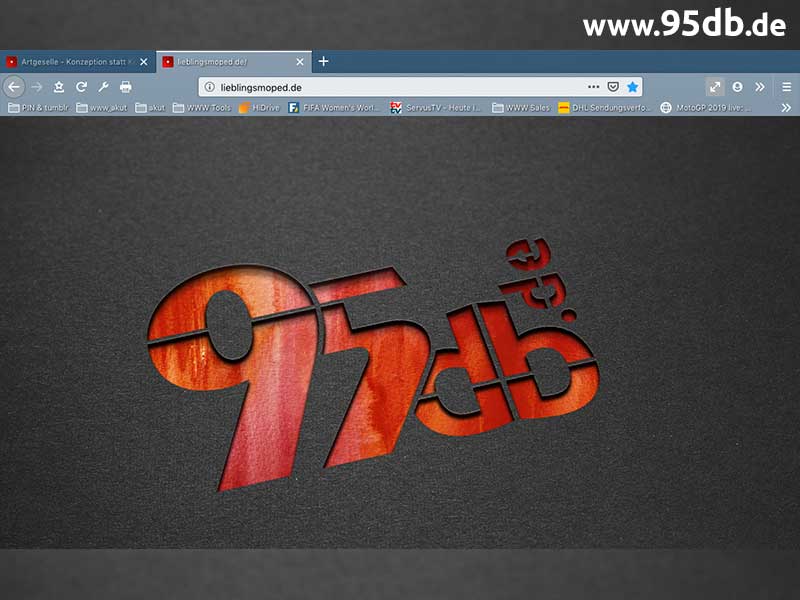The width and height of the screenshot is (800, 600).
Task: Expand the akut bookmarks folder
Action: (x=151, y=108)
